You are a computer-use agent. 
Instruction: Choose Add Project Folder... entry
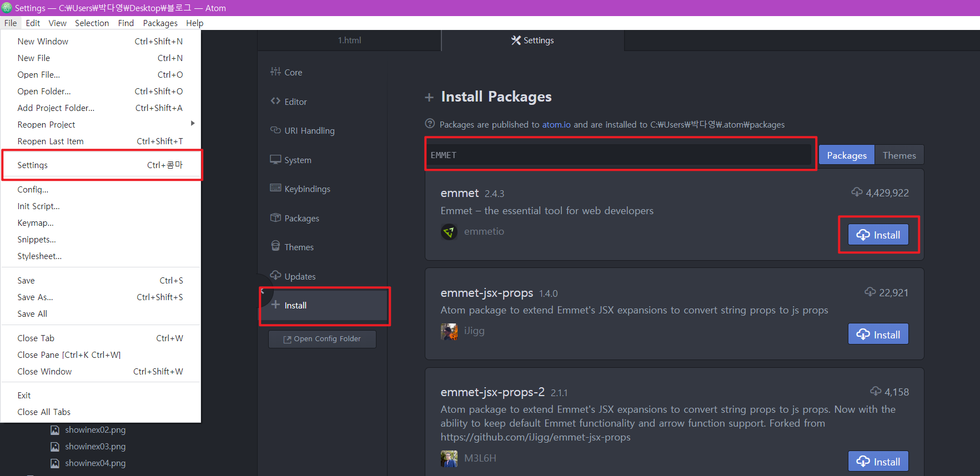[x=100, y=108]
